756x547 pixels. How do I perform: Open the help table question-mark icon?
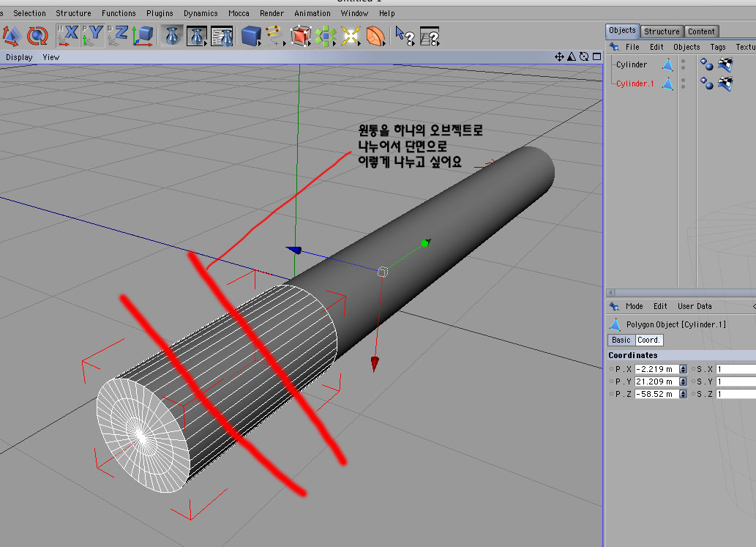[430, 36]
